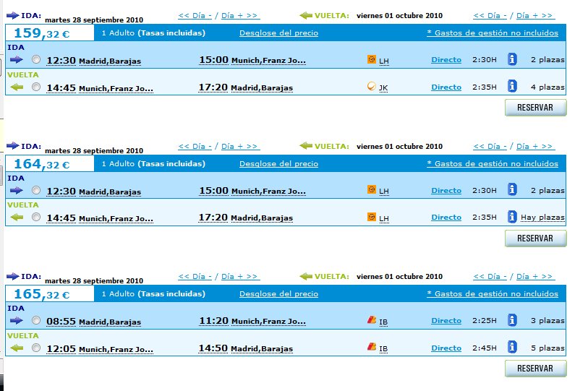Open Desglose del precio for 165,32 € offer
The height and width of the screenshot is (391, 588).
pos(278,294)
